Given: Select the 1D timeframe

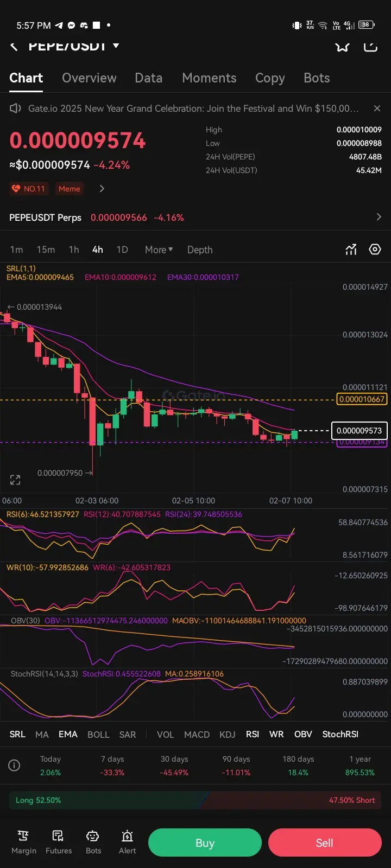Looking at the screenshot, I should (x=122, y=250).
